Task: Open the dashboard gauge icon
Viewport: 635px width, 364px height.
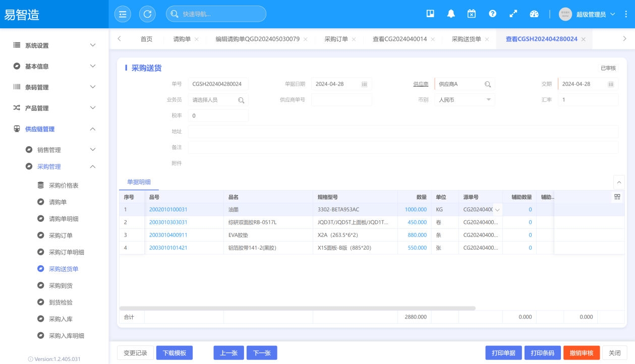Action: point(534,14)
